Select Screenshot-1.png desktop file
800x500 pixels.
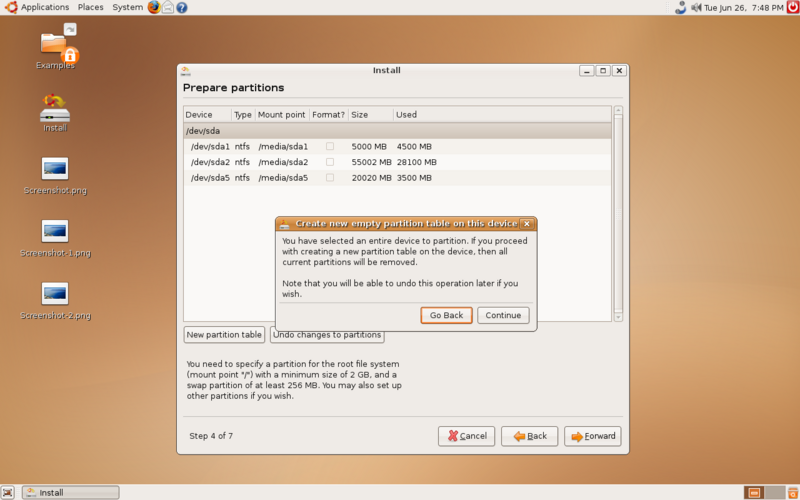(x=55, y=239)
